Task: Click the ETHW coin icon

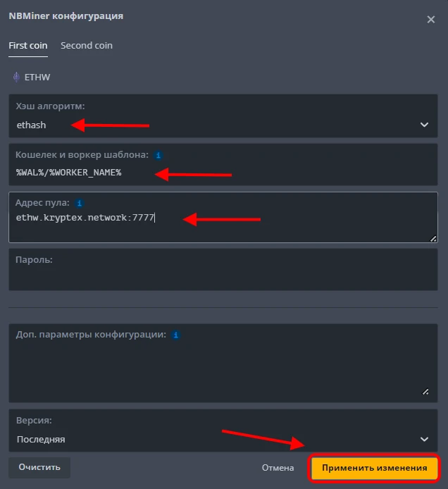Action: point(16,78)
